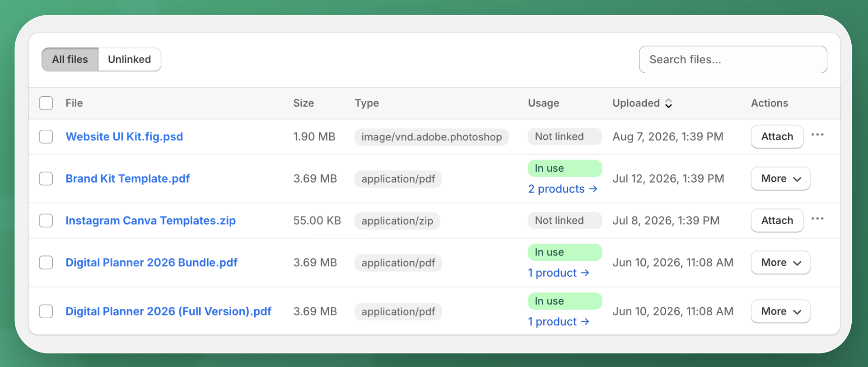This screenshot has height=367, width=868.
Task: Attach the Website UI Kit.fig.psd file
Action: click(777, 136)
